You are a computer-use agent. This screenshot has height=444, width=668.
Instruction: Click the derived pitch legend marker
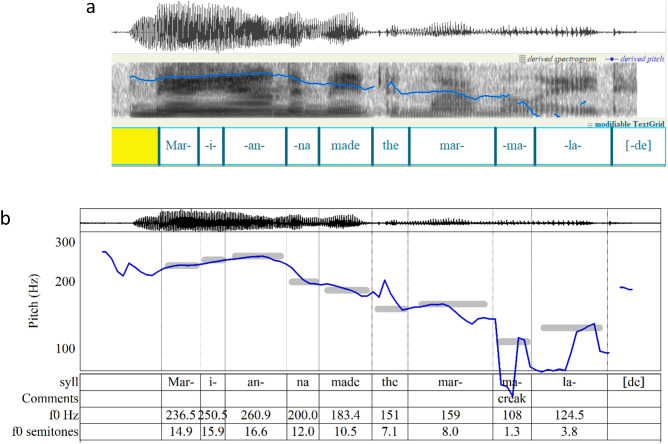point(612,59)
